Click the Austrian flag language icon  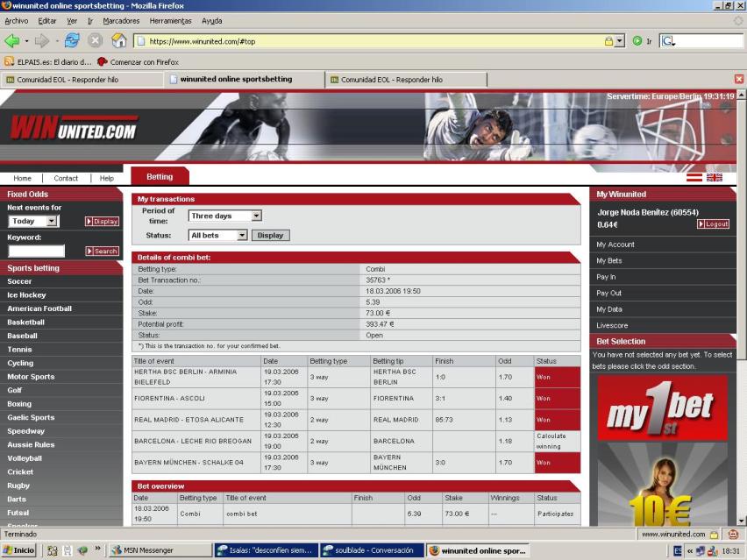[695, 177]
